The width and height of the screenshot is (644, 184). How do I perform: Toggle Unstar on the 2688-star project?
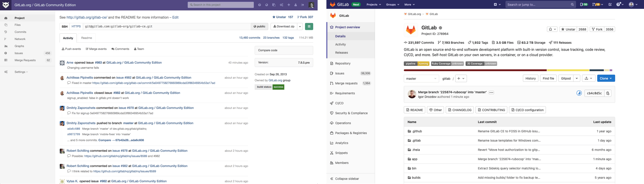point(568,30)
